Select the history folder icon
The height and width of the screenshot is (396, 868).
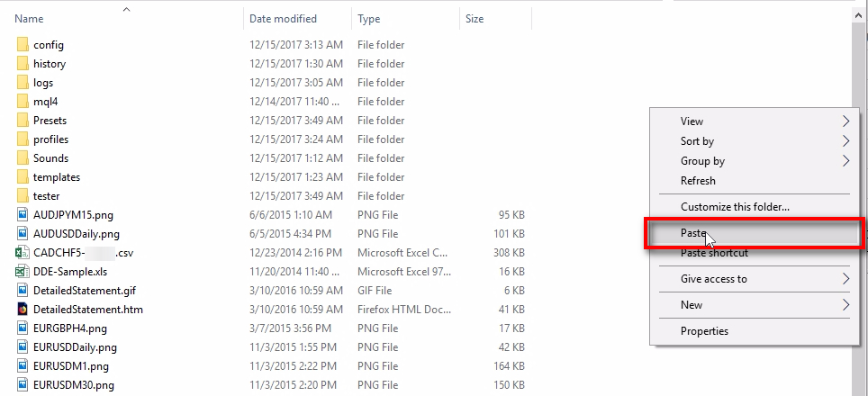[23, 64]
